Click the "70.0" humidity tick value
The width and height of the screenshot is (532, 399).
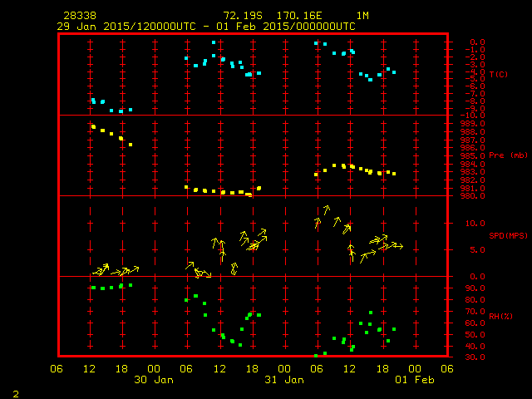coord(475,312)
